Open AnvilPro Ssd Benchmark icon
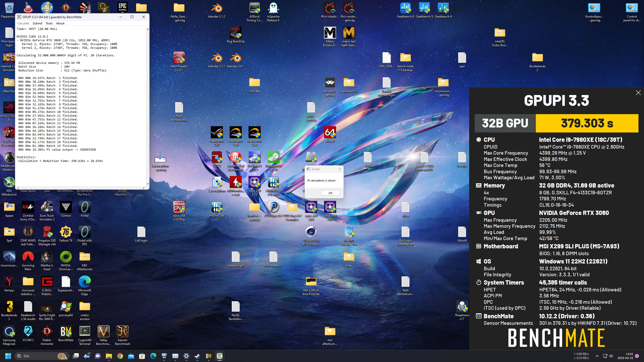The width and height of the screenshot is (644, 362). pyautogui.click(x=235, y=161)
